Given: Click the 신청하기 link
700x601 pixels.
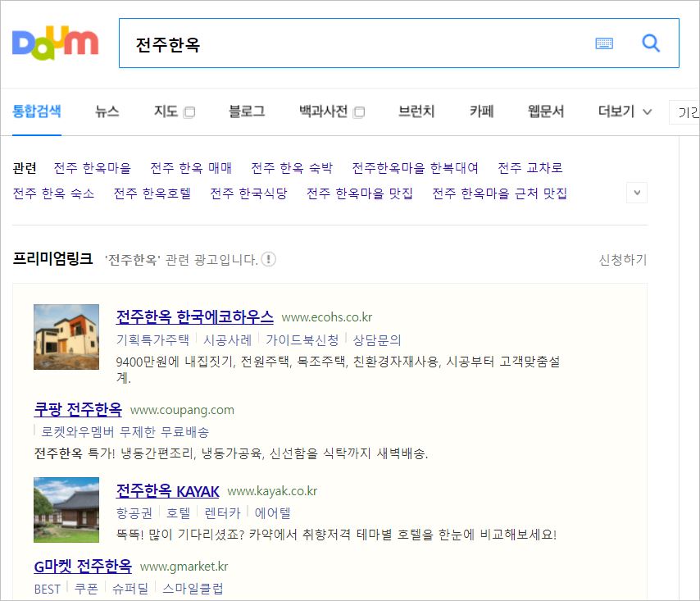Looking at the screenshot, I should (620, 257).
